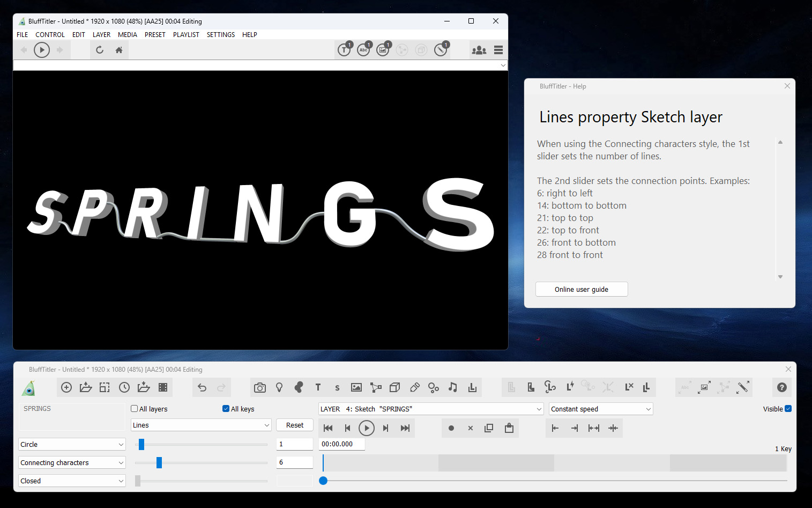Click the play button in the preview window toolbar
812x508 pixels.
pyautogui.click(x=42, y=50)
